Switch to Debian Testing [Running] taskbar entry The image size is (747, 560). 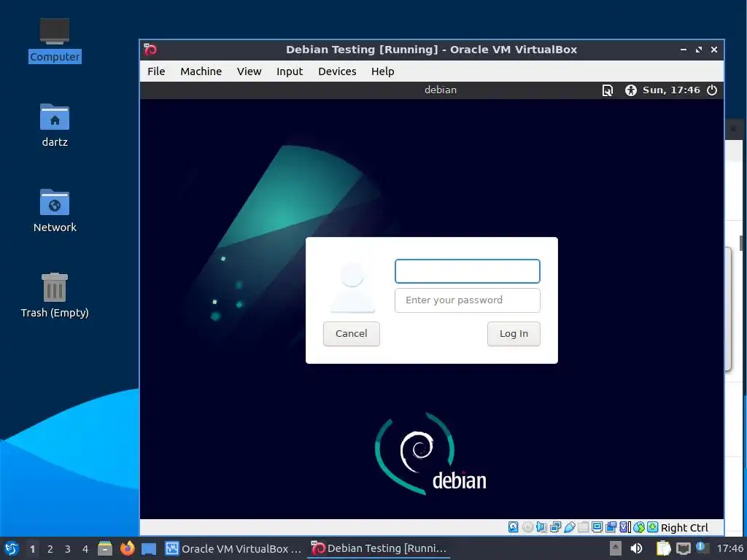click(x=379, y=548)
